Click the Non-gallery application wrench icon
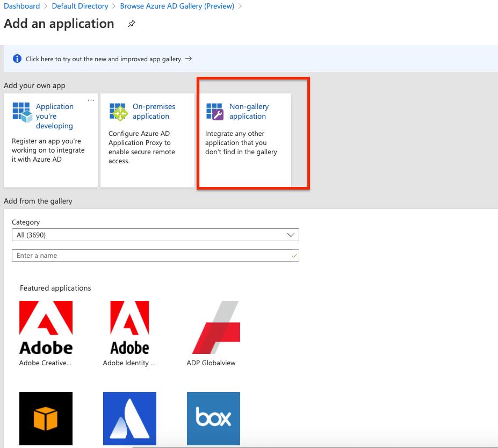This screenshot has height=448, width=498. point(215,111)
